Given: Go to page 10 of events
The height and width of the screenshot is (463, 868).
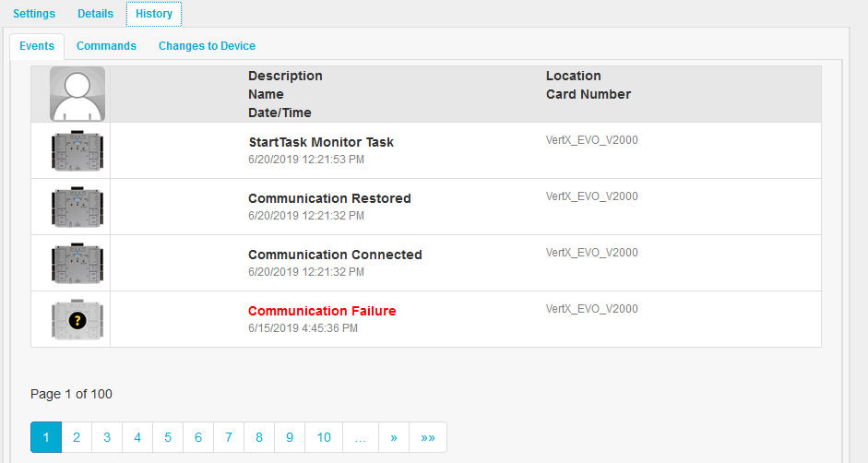Looking at the screenshot, I should [x=324, y=437].
